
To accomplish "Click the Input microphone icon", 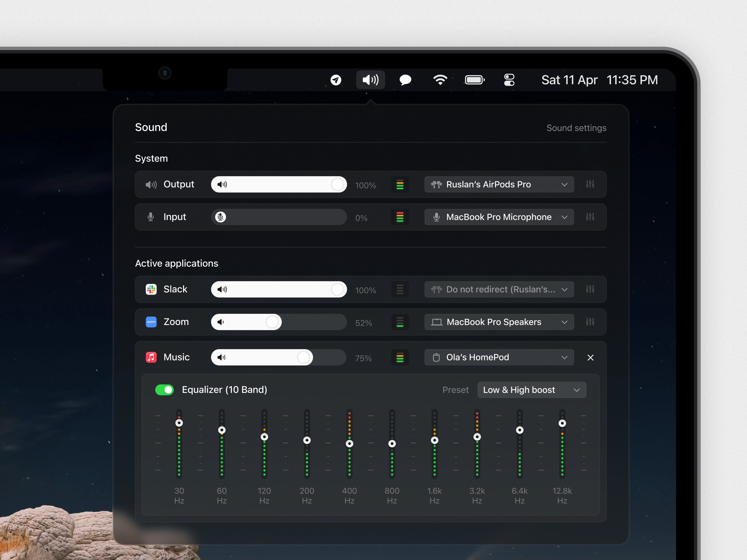I will (151, 217).
